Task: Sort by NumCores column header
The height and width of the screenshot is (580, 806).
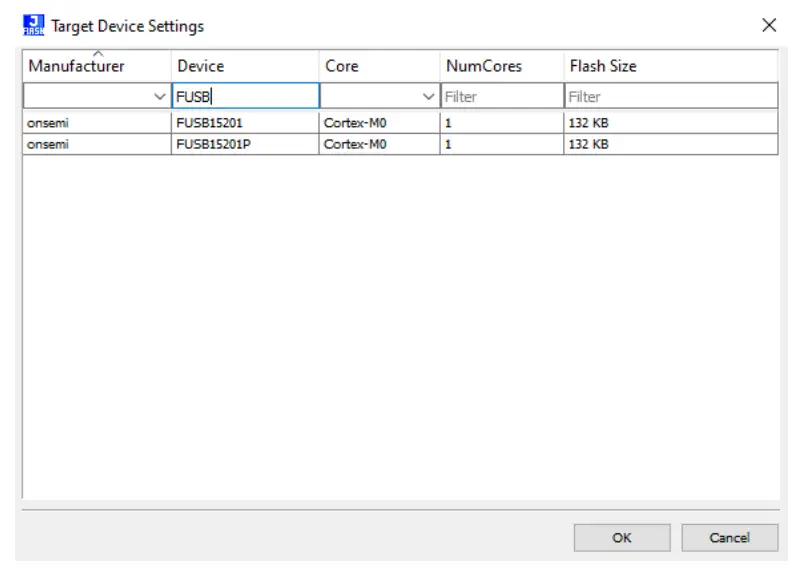Action: click(x=502, y=66)
